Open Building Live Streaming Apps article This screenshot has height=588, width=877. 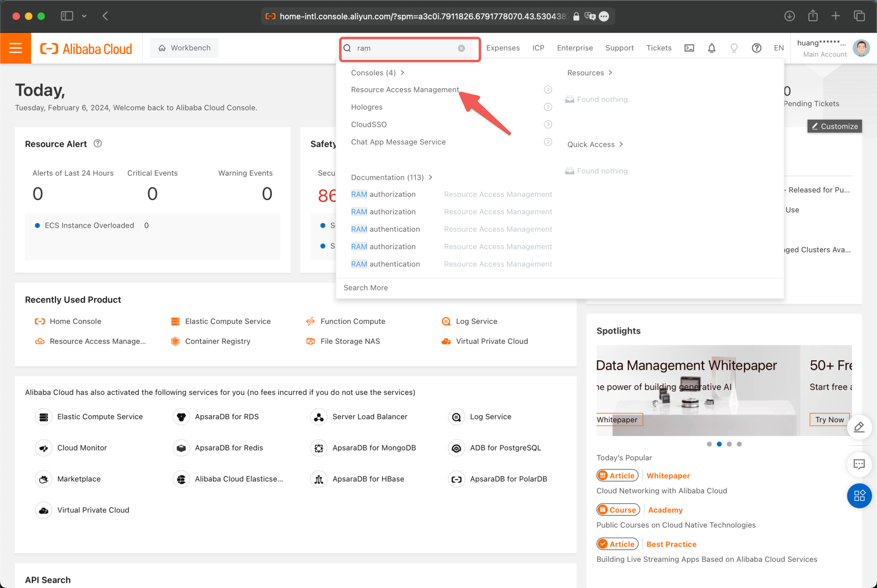click(707, 559)
